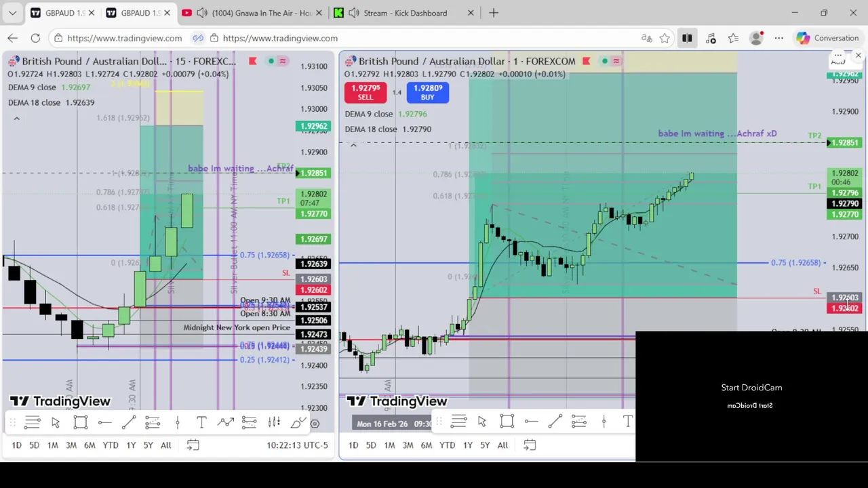Viewport: 868px width, 488px height.
Task: Select the cursor tool in the right chart toolbar
Action: click(482, 422)
